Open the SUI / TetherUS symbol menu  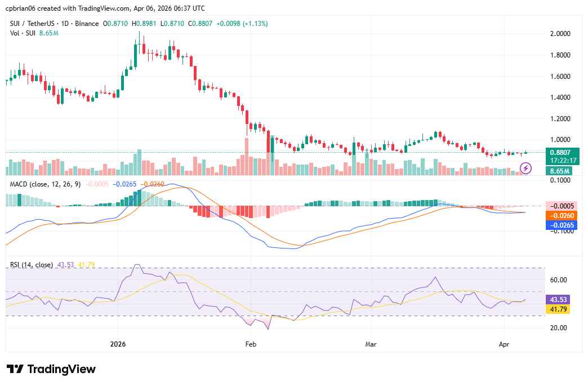click(x=31, y=24)
